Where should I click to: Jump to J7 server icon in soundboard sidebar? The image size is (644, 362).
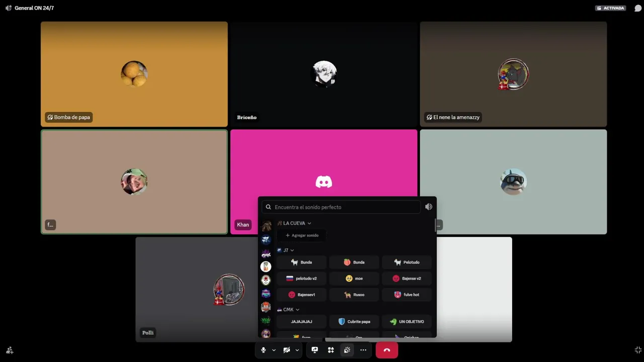tap(266, 239)
